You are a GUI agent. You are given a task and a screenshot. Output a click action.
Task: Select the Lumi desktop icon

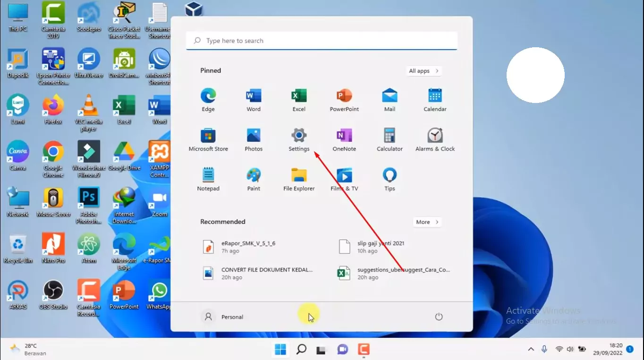[x=18, y=110]
